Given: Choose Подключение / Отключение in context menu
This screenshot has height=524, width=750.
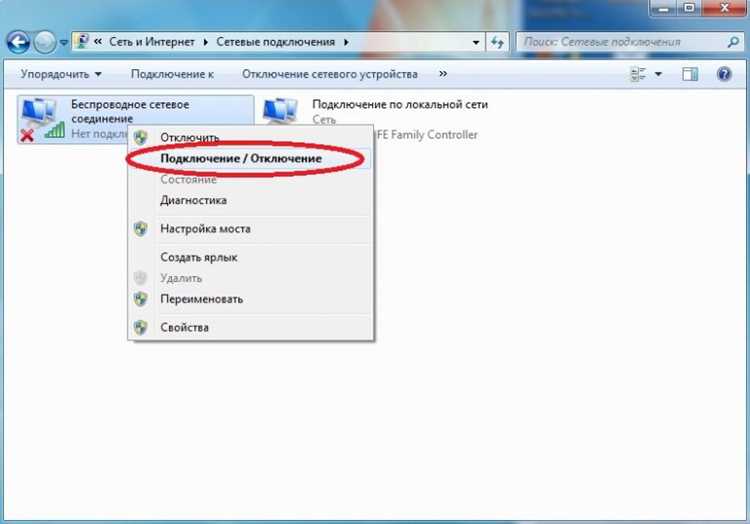Looking at the screenshot, I should [241, 158].
